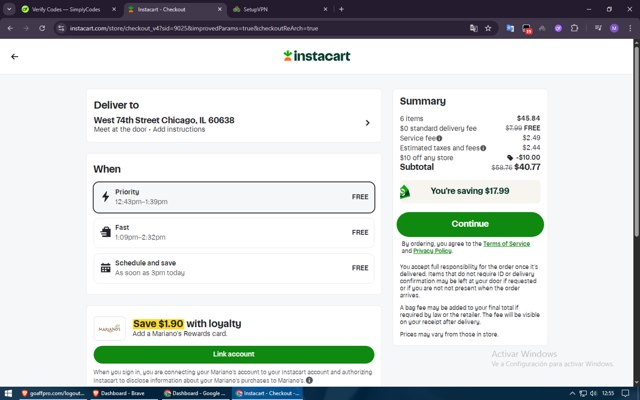Image resolution: width=640 pixels, height=400 pixels.
Task: Click browser forward navigation button
Action: pos(26,28)
